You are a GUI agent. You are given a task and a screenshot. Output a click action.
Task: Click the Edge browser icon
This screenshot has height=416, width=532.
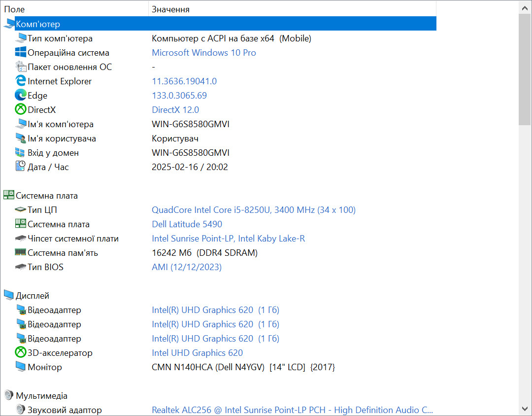pyautogui.click(x=21, y=95)
